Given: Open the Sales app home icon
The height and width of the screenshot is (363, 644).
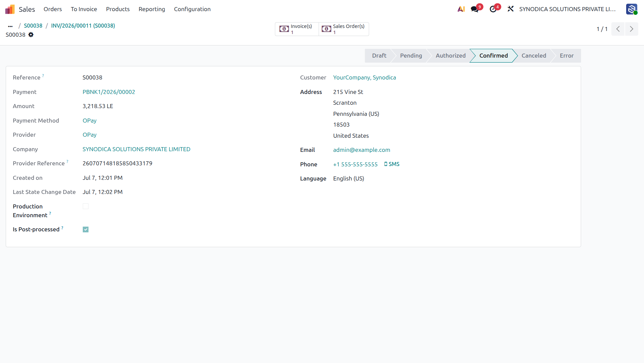Looking at the screenshot, I should tap(10, 9).
